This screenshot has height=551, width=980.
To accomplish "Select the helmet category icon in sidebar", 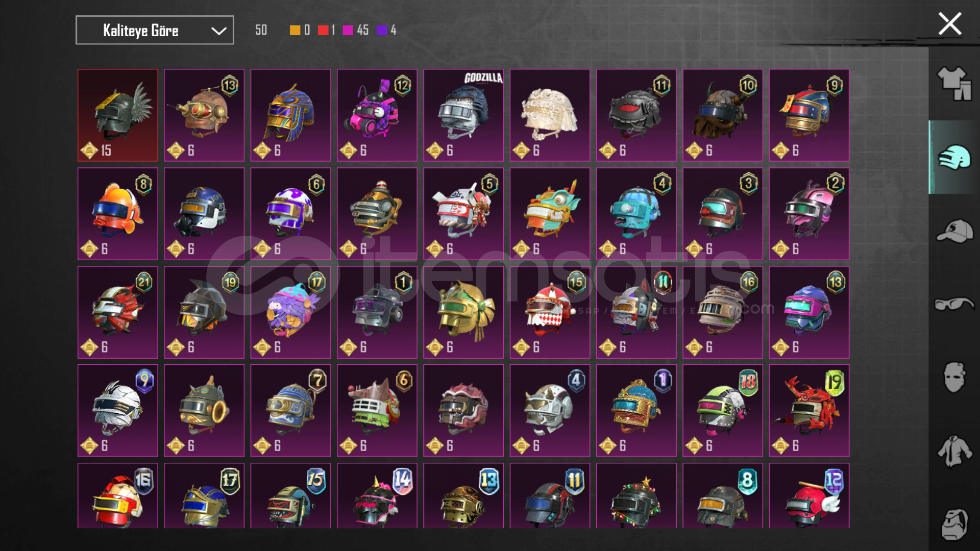I will click(953, 157).
